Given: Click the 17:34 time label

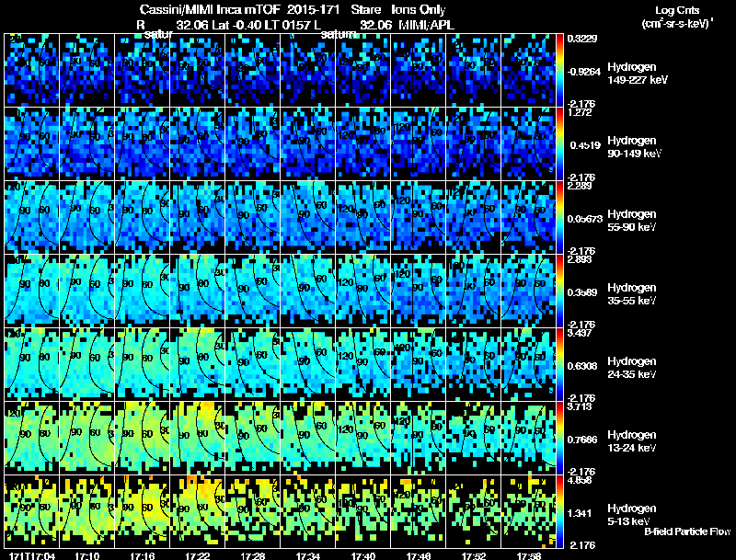Looking at the screenshot, I should 308,556.
